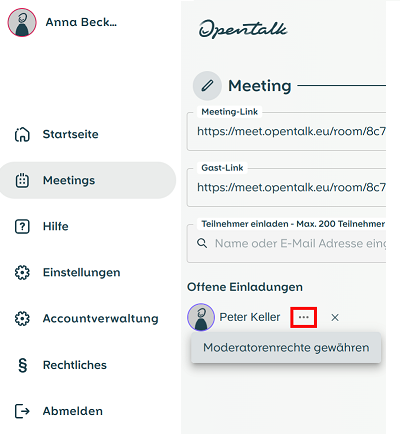The image size is (400, 434).
Task: Click inside the Gast-Link field
Action: (x=287, y=188)
